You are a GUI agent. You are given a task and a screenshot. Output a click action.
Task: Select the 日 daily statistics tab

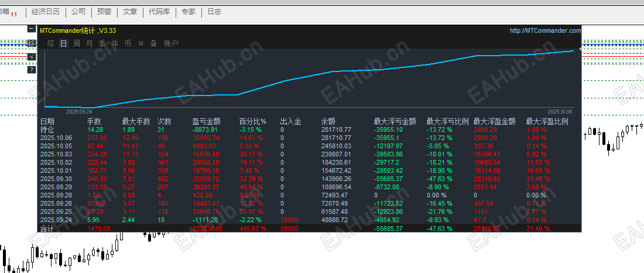63,43
